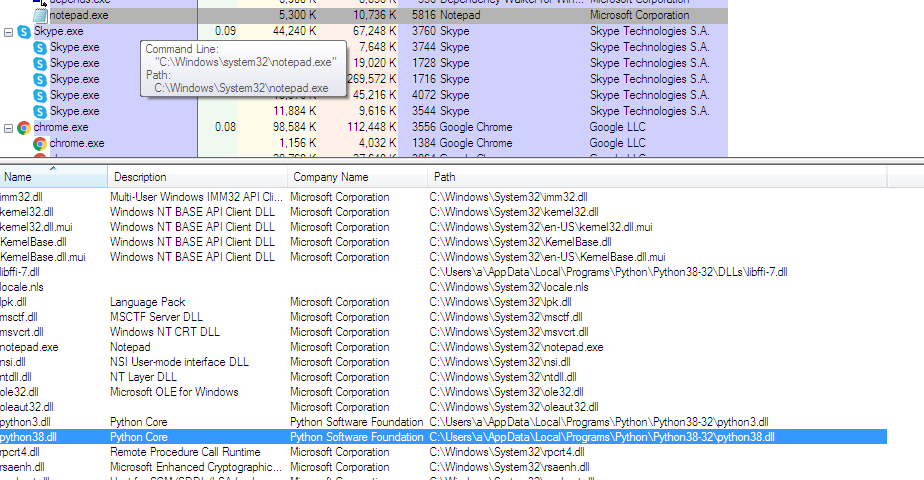Click the path C:\Windows\System32\ntdll.dll
Screen dimensions: 924x480
pyautogui.click(x=503, y=377)
